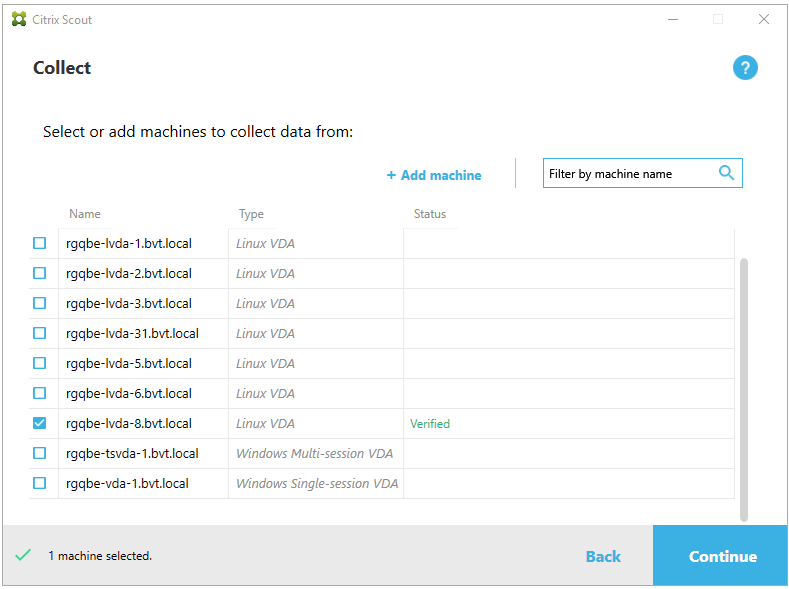Viewport: 789px width, 589px height.
Task: Enable the rgqbe-vda-1.bvt.local checkbox
Action: (40, 483)
